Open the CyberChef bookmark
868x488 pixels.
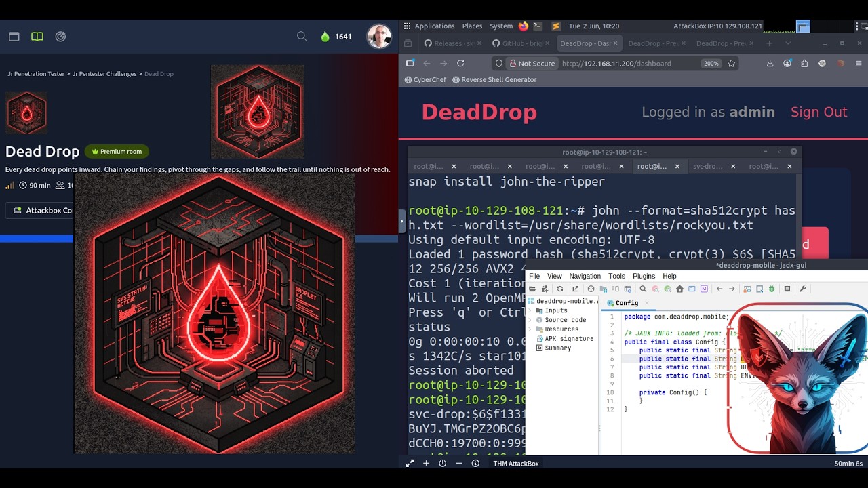click(x=424, y=79)
